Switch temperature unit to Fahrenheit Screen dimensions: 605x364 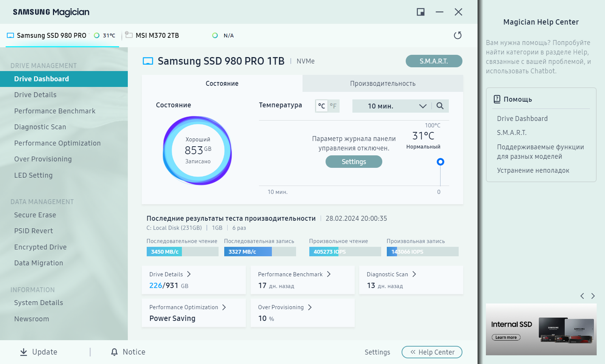click(333, 106)
